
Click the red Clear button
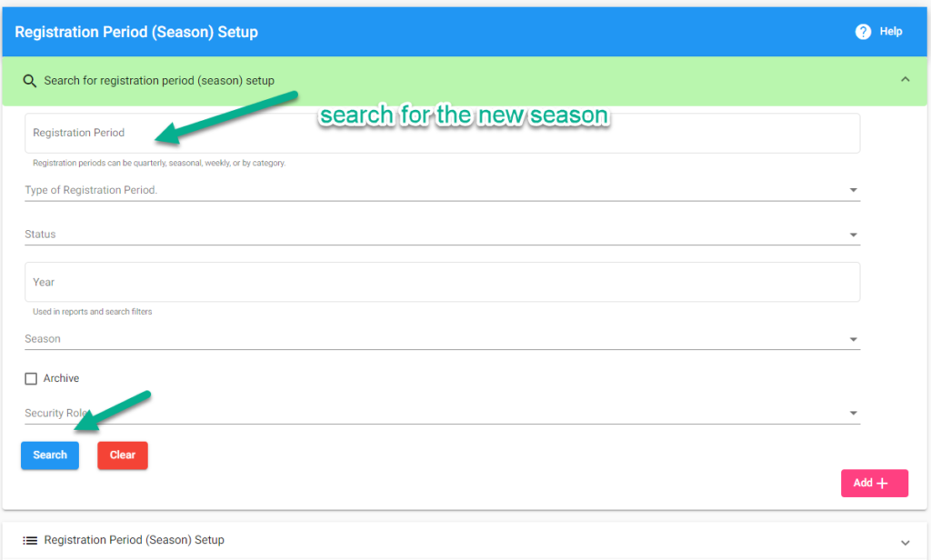pos(123,455)
